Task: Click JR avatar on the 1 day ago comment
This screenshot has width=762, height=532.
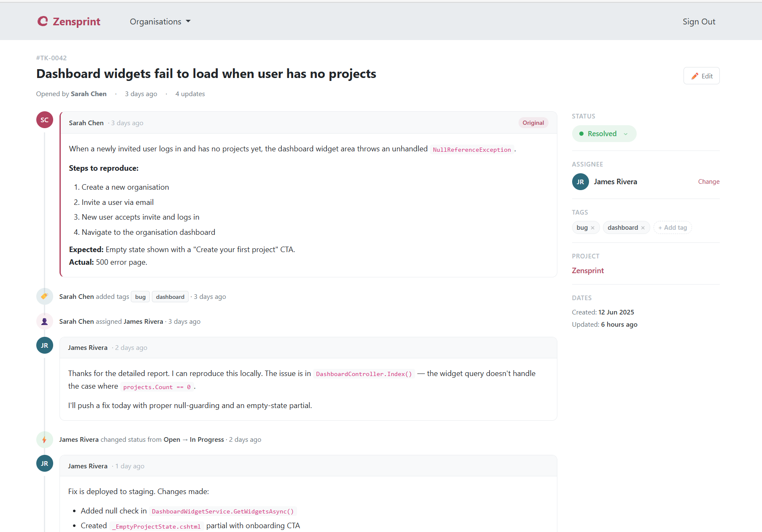Action: [45, 463]
